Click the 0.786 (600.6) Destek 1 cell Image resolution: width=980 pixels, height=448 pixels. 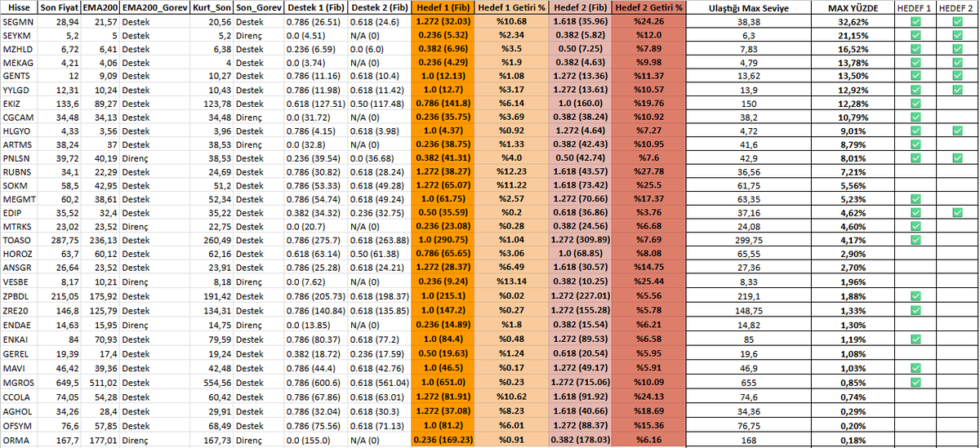(316, 382)
